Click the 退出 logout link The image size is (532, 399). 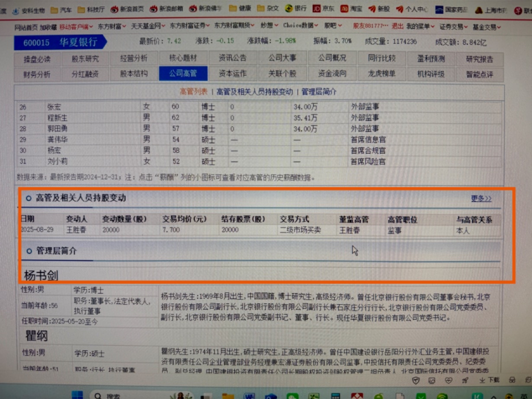397,26
